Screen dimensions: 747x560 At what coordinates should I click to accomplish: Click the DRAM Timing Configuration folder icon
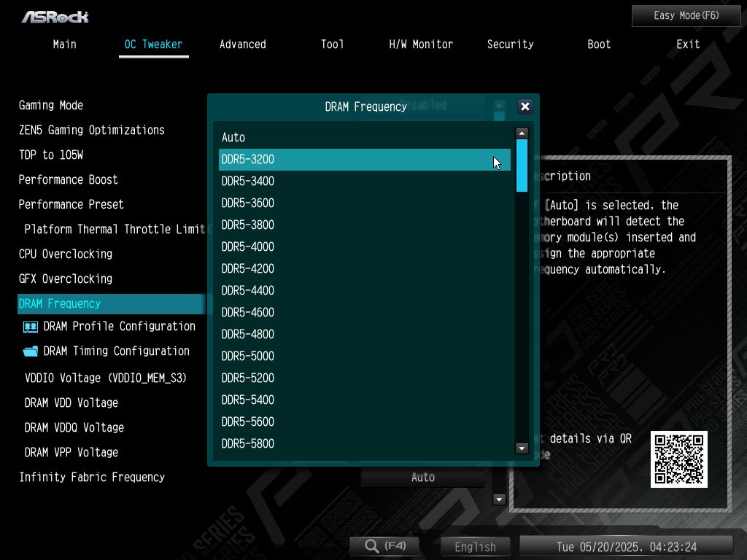pos(31,351)
